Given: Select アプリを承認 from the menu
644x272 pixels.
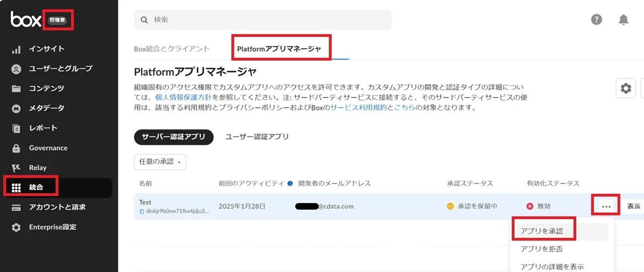Looking at the screenshot, I should click(542, 231).
